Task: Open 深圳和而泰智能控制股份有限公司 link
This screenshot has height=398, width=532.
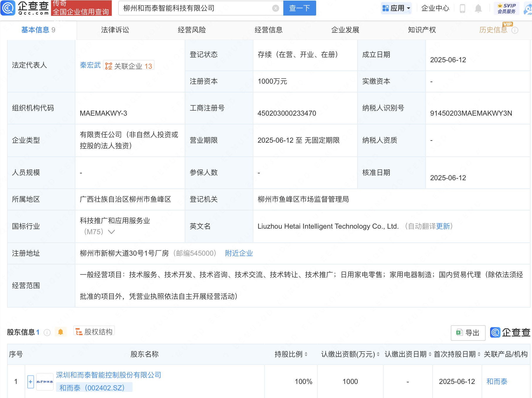Action: tap(109, 375)
